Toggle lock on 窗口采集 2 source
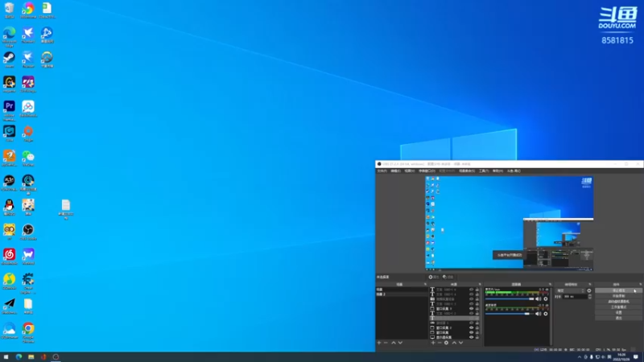Screen dimensions: 644x362 coord(477,328)
